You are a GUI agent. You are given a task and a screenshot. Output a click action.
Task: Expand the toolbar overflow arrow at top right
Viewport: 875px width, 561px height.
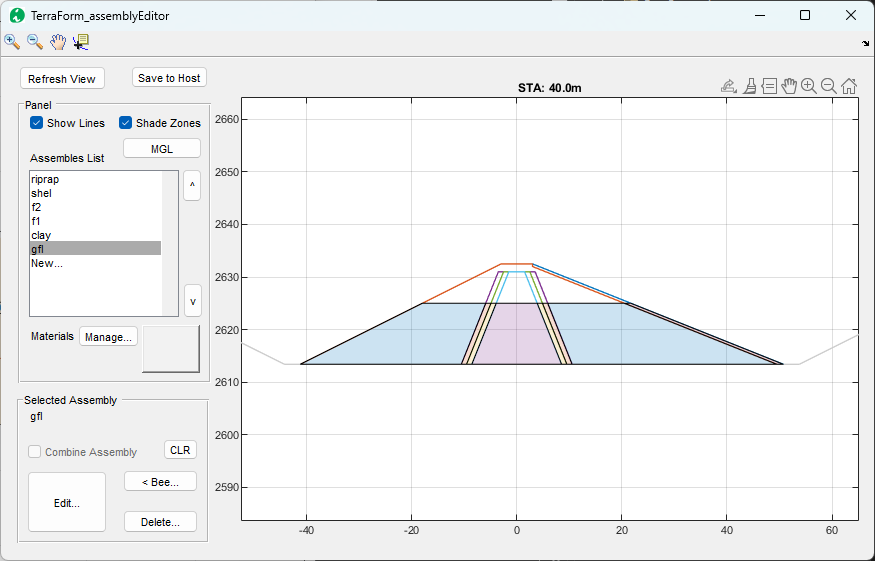coord(864,43)
